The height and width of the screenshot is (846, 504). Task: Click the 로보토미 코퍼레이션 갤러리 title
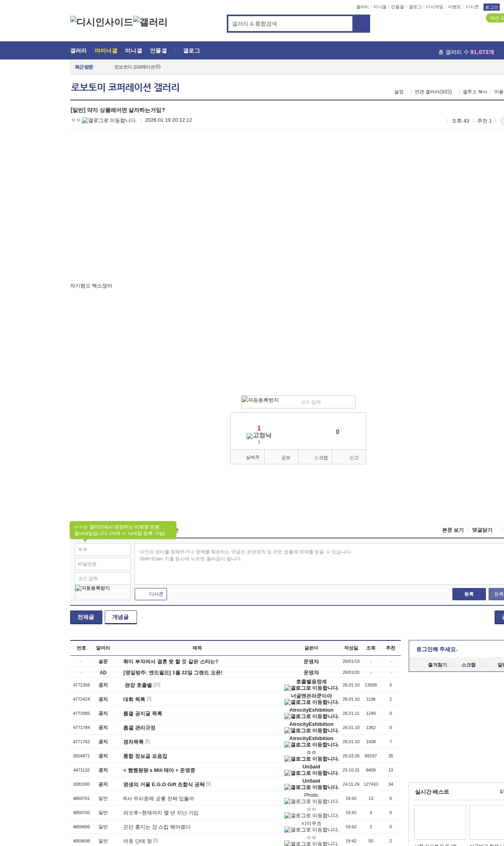point(125,87)
